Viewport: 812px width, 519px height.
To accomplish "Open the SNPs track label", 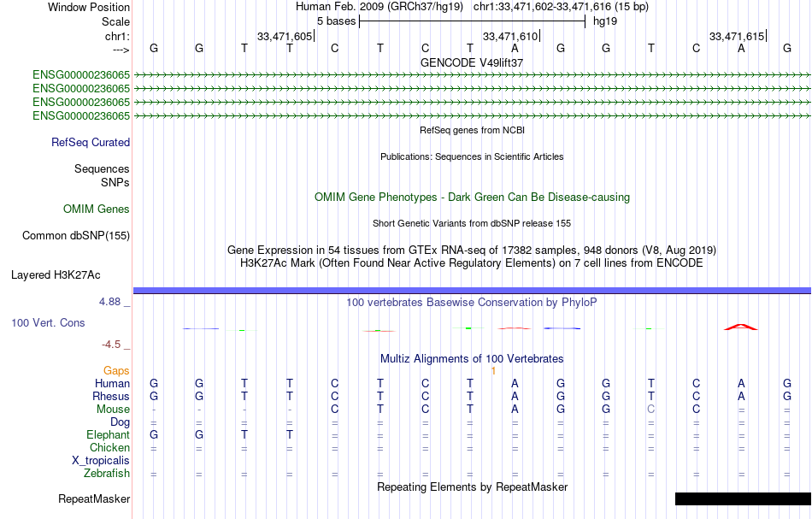I will 115,182.
